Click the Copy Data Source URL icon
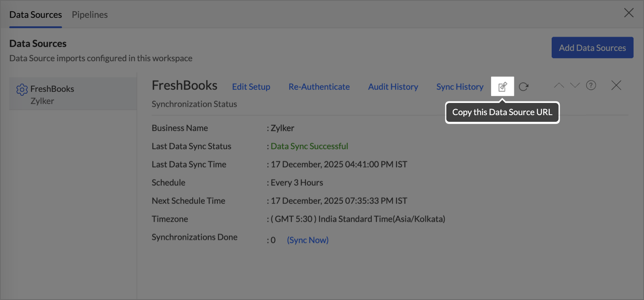The width and height of the screenshot is (644, 300). pyautogui.click(x=502, y=86)
